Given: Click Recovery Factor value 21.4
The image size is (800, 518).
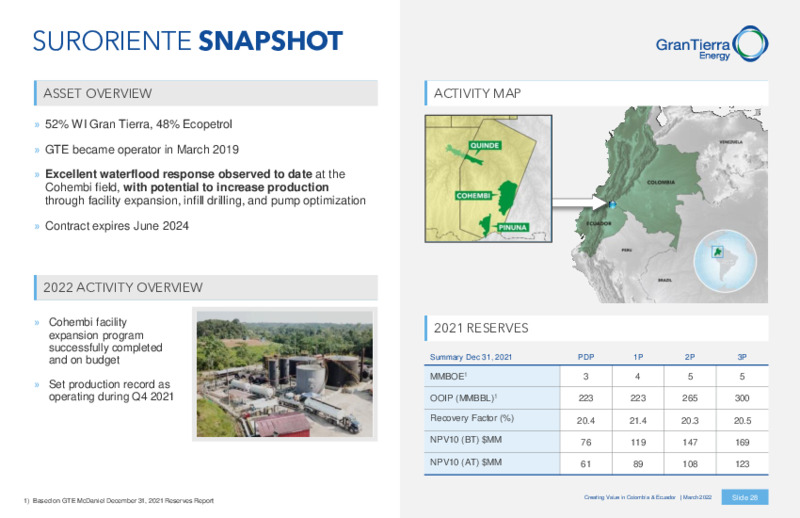Looking at the screenshot, I should coord(638,421).
